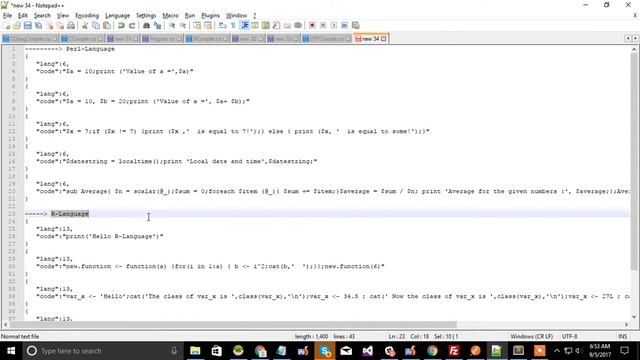
Task: Click the Perl-Language heading line
Action: (69, 49)
